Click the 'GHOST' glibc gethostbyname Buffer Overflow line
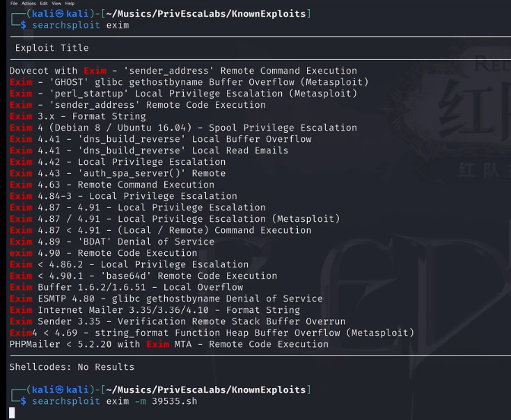511x420 pixels. (x=189, y=82)
